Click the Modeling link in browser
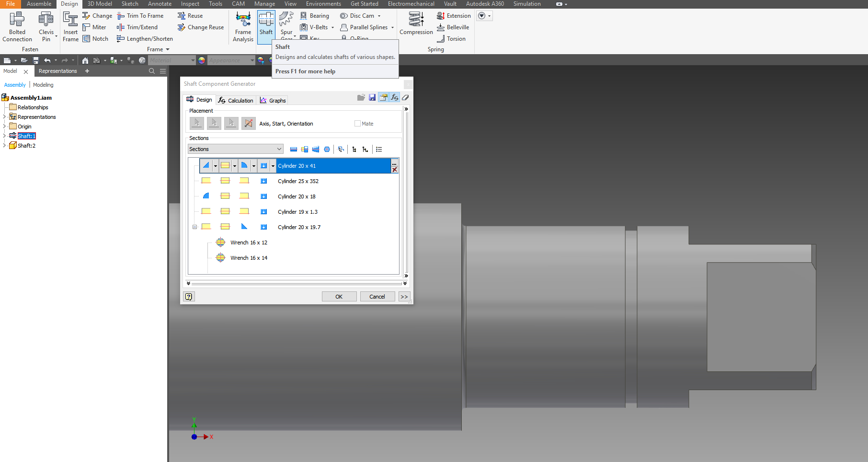Image resolution: width=868 pixels, height=462 pixels. pyautogui.click(x=43, y=85)
